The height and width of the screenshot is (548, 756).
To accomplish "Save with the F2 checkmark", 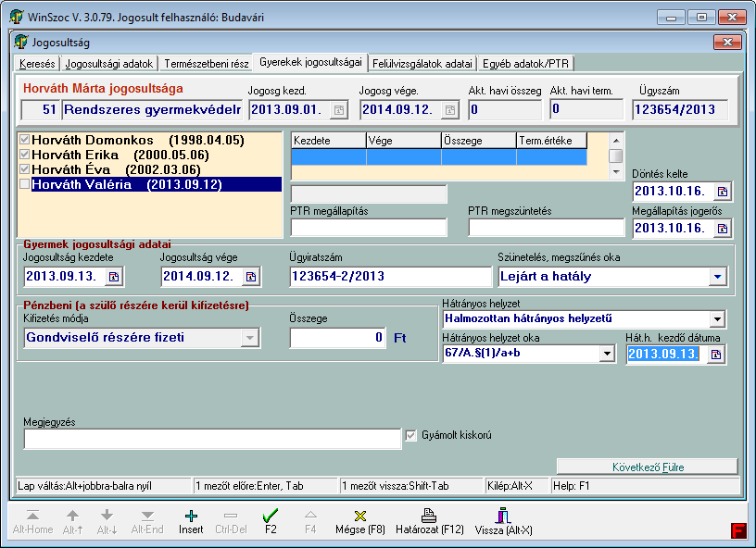I will 271,521.
